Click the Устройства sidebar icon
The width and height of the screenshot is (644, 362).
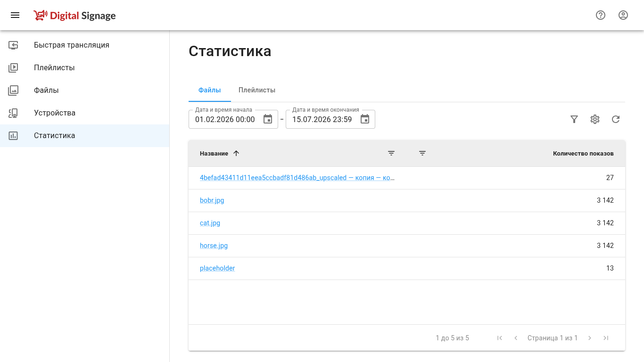(13, 113)
